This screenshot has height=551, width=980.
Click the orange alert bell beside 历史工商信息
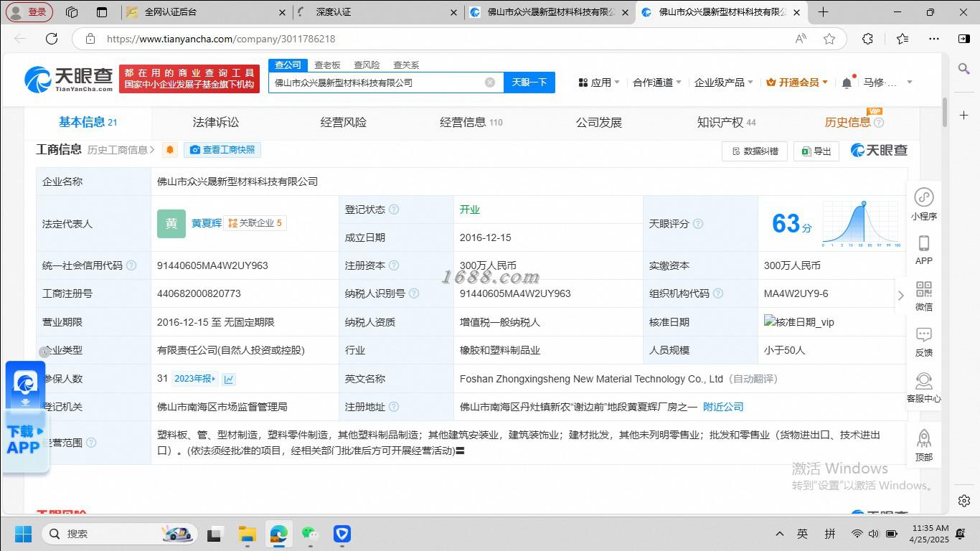click(170, 150)
